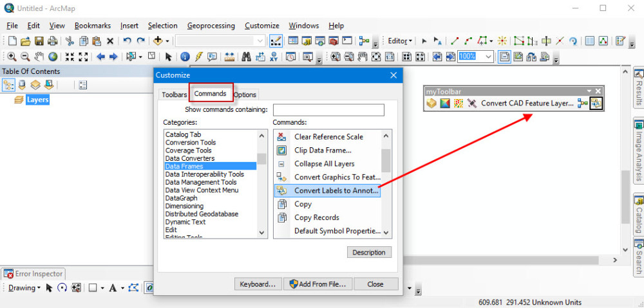Open the Python window icon
Viewport: 644px width, 308px height.
click(x=347, y=41)
